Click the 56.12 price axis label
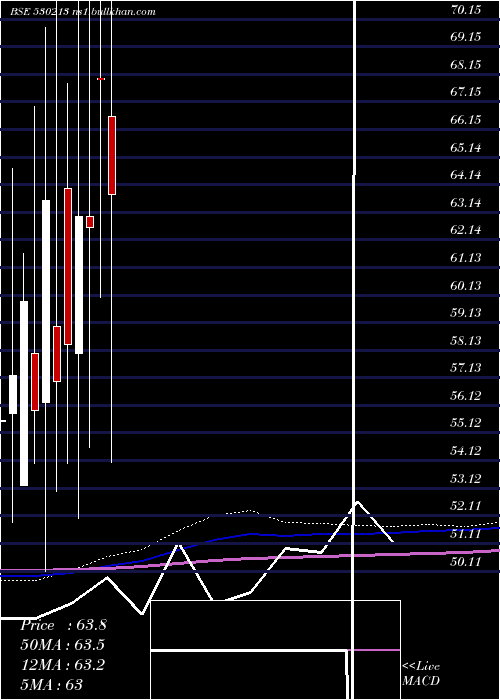This screenshot has height=700, width=500. click(466, 396)
